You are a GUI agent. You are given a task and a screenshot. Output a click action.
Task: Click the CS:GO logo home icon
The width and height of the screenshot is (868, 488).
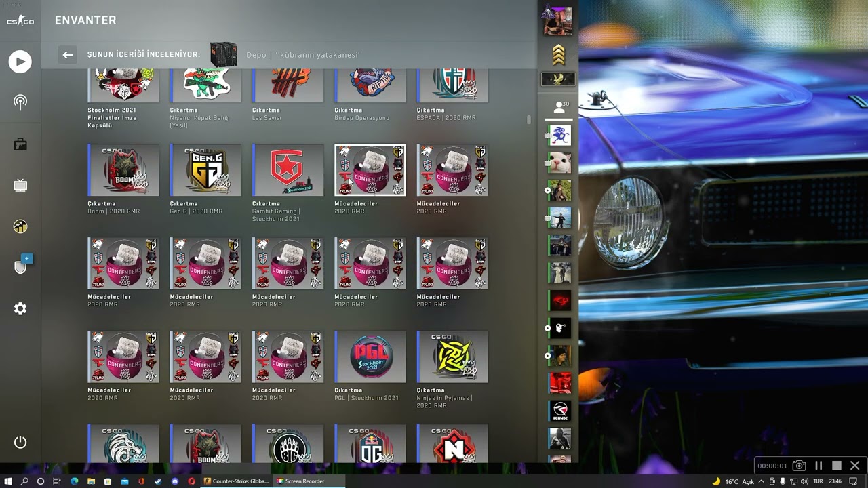(x=20, y=21)
